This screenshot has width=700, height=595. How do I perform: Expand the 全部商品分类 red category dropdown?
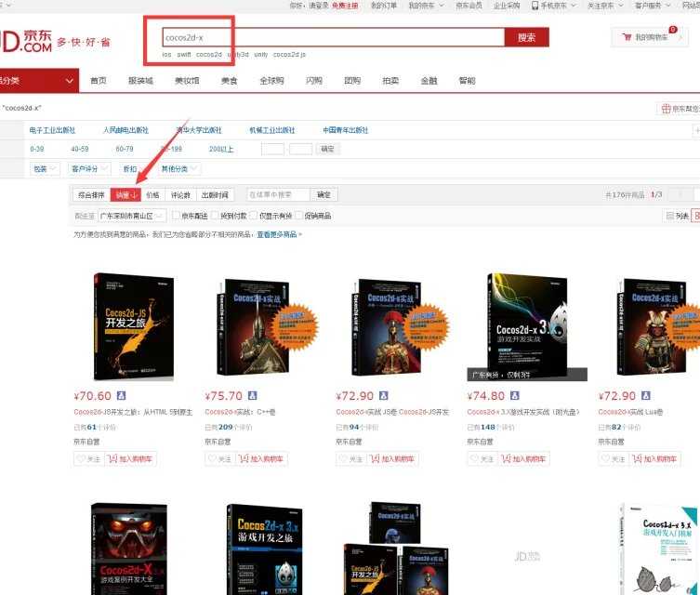click(x=39, y=81)
